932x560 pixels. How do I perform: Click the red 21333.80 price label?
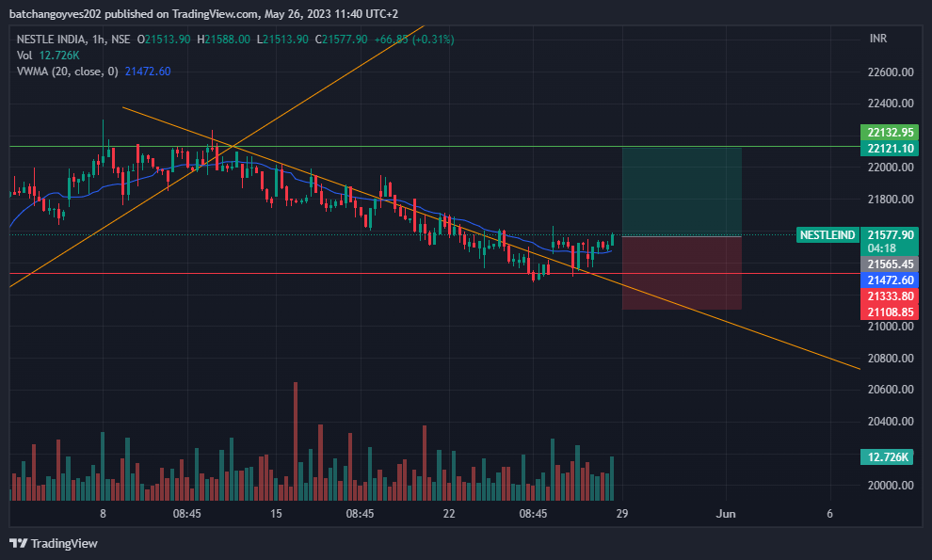pos(890,296)
